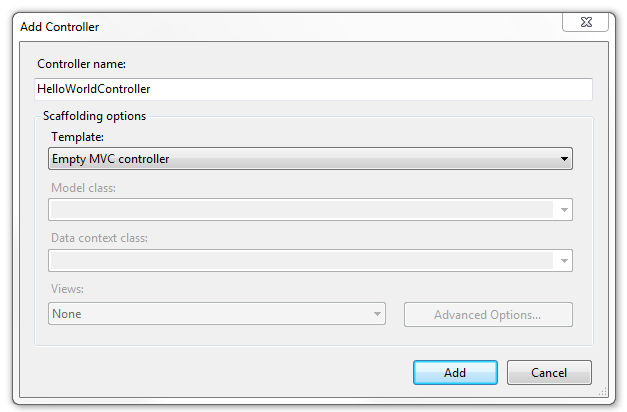Focus the Controller name text field
627x412 pixels.
tap(313, 90)
